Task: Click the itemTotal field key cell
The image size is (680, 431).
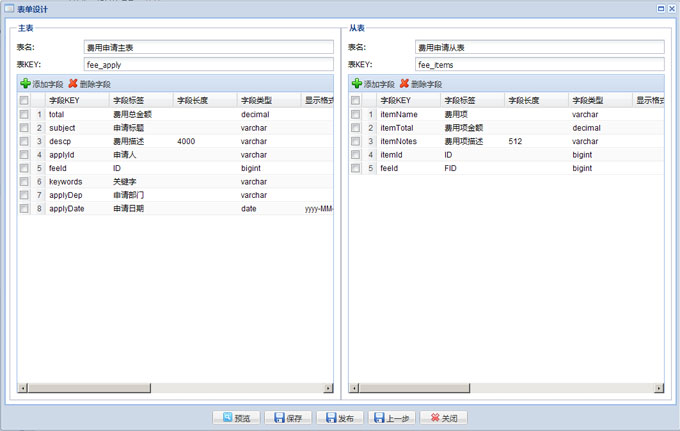Action: point(409,127)
